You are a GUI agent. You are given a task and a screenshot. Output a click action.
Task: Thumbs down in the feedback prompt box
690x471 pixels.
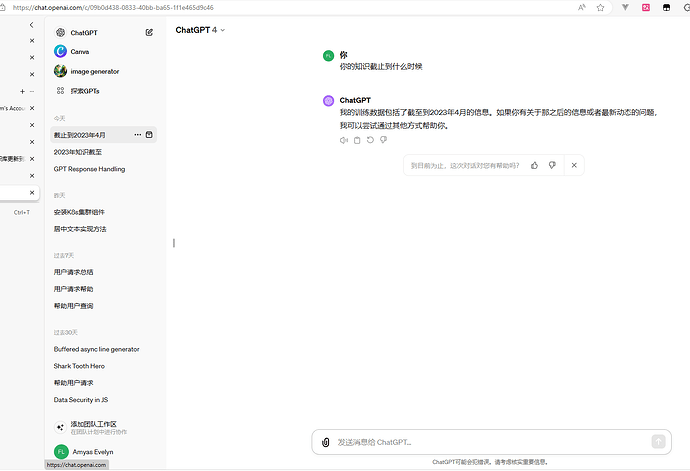(x=552, y=166)
